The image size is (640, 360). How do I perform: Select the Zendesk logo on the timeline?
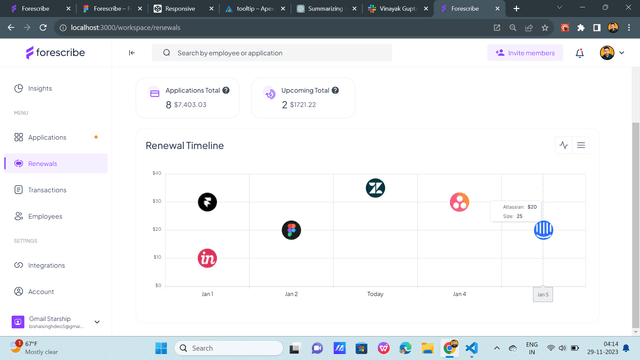375,188
